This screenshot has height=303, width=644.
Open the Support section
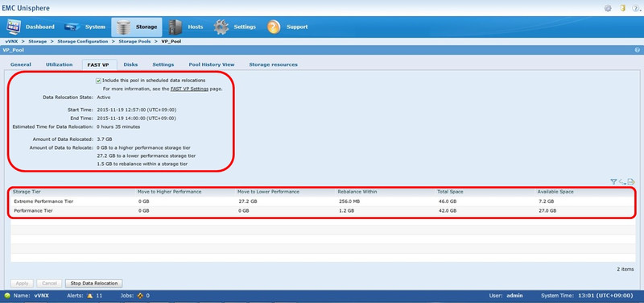(x=287, y=27)
